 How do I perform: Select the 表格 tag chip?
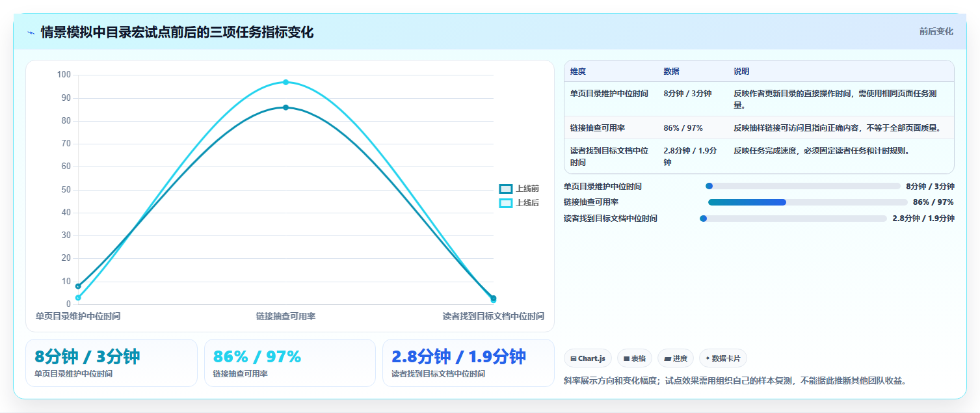pos(635,358)
